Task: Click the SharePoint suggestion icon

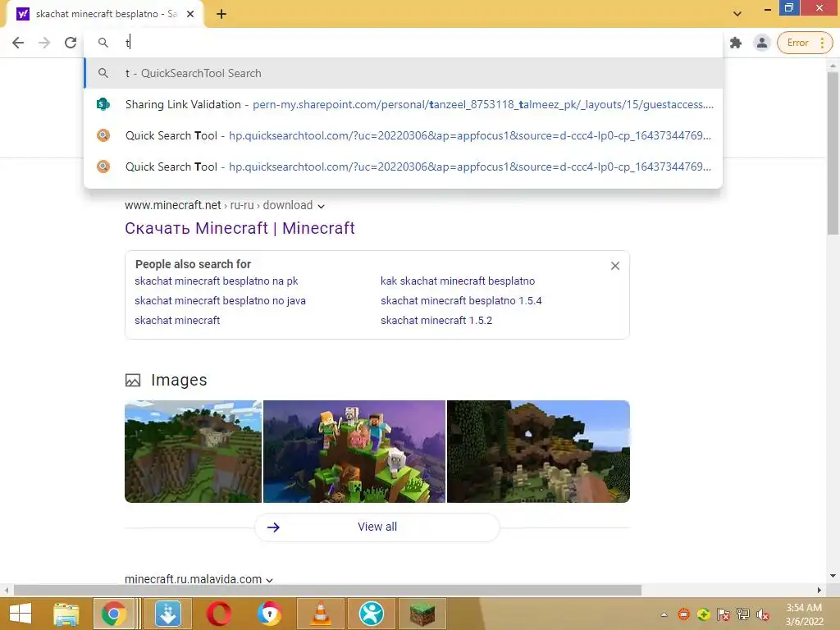Action: [103, 104]
